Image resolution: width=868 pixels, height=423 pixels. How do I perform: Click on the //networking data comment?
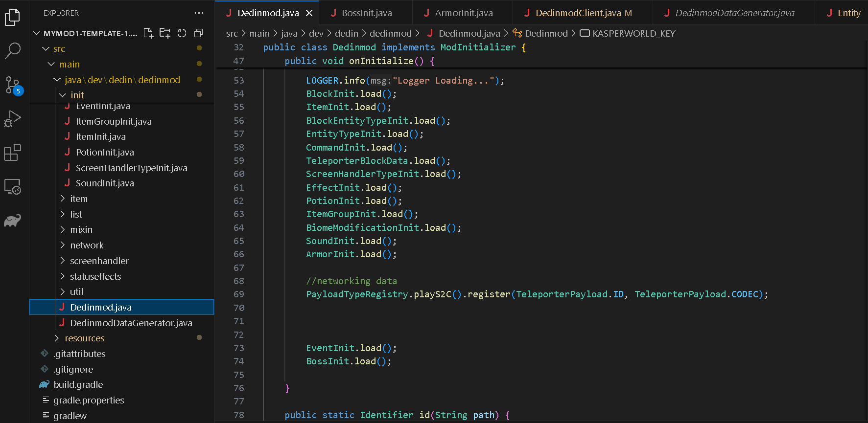pos(351,281)
